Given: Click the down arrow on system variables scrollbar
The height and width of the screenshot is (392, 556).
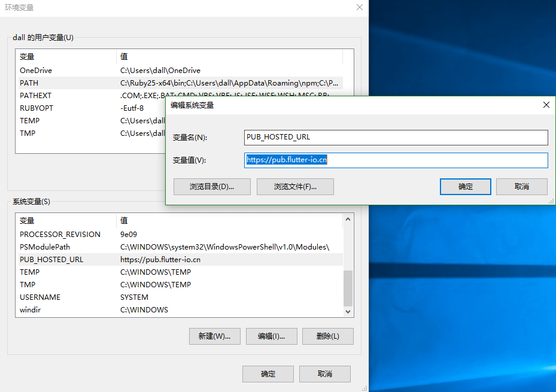Looking at the screenshot, I should [x=348, y=311].
